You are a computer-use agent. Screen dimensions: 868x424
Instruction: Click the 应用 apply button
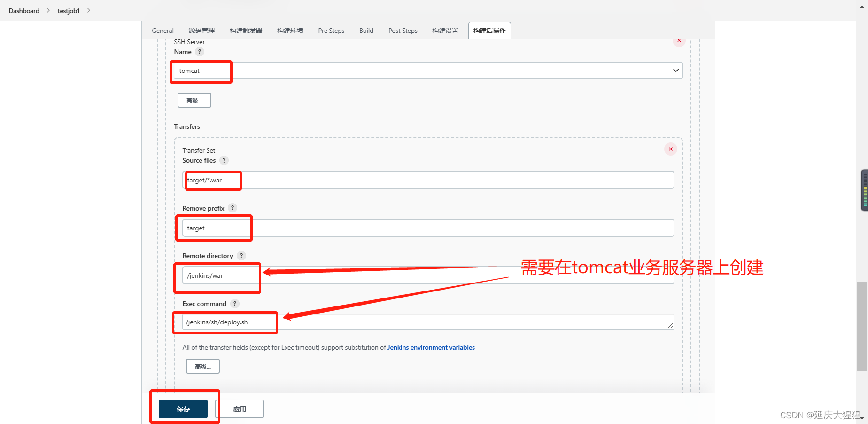pyautogui.click(x=240, y=409)
